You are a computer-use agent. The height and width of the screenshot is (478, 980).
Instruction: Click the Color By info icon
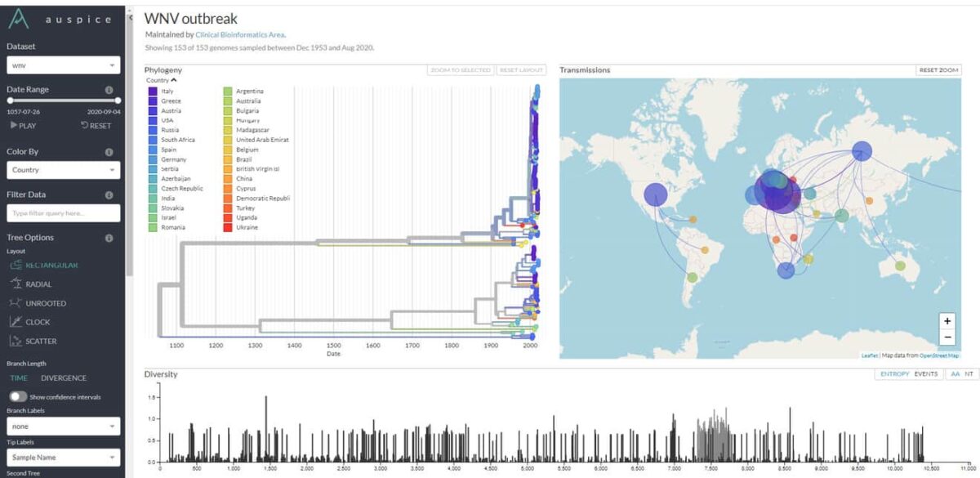pos(109,152)
